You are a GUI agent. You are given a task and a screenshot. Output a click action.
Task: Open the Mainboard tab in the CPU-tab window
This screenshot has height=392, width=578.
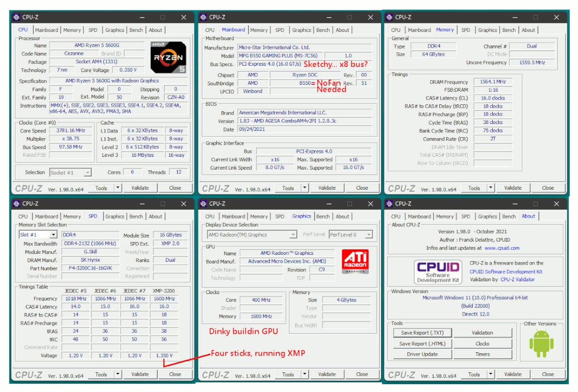tap(47, 30)
